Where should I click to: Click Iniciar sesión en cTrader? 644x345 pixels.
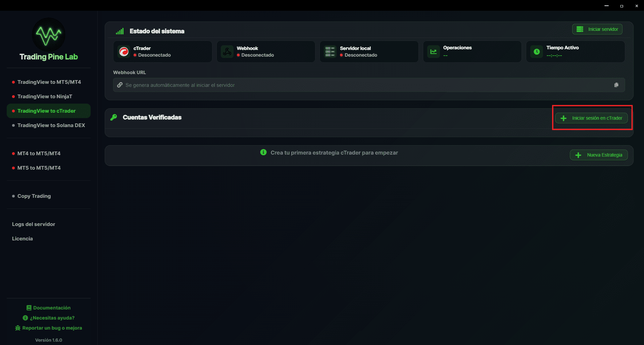(592, 118)
